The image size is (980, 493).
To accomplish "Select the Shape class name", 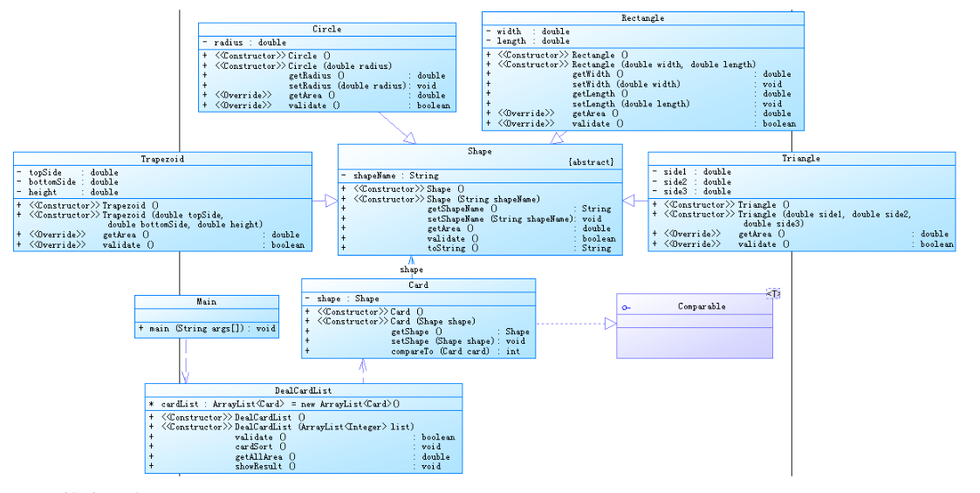I will tap(479, 151).
